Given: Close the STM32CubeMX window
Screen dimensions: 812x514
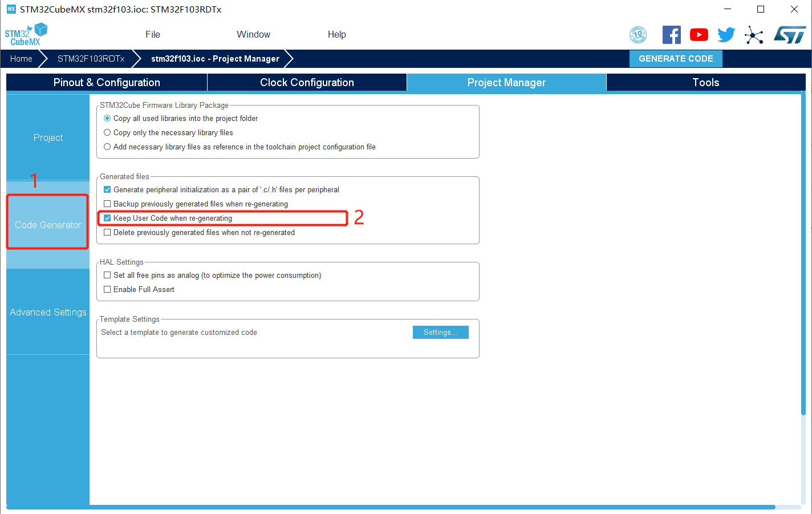Looking at the screenshot, I should click(794, 9).
